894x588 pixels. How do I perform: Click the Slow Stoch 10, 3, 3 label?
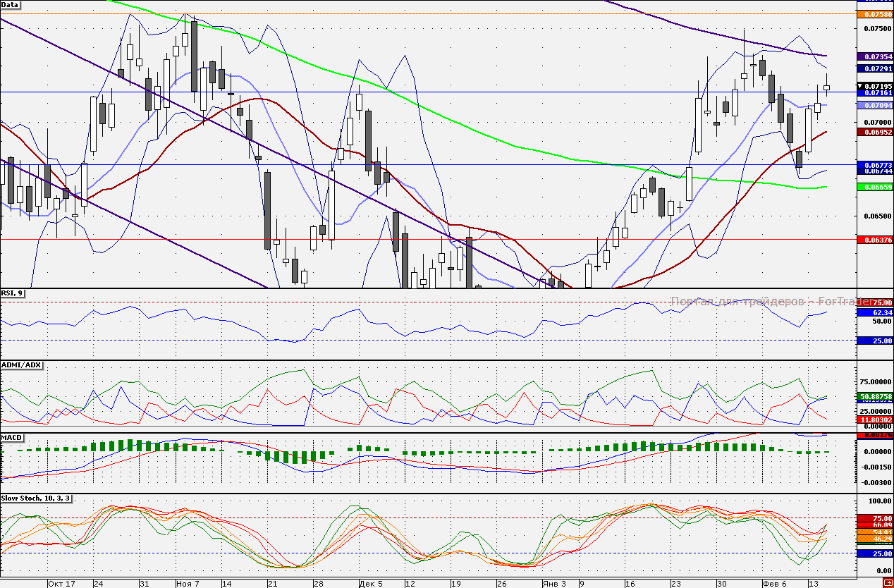35,498
